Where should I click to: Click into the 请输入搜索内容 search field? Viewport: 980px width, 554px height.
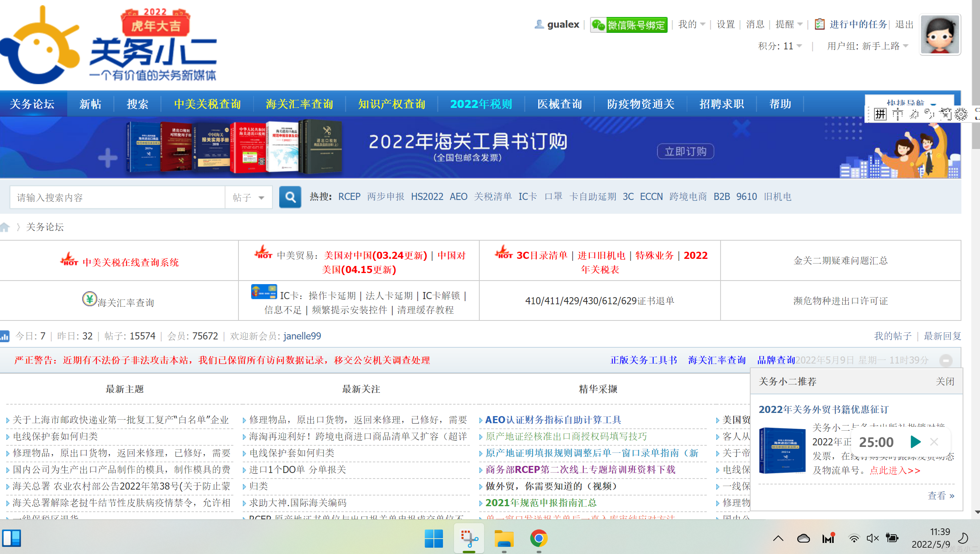click(x=117, y=197)
